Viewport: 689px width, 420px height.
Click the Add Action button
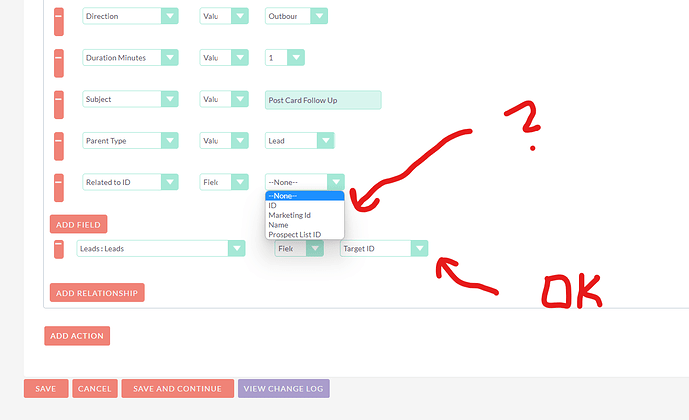pyautogui.click(x=77, y=336)
